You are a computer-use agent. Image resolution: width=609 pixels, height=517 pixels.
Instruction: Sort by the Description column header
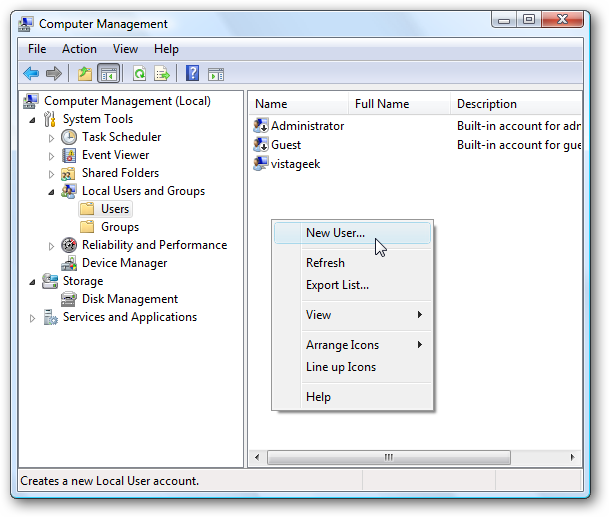click(x=516, y=104)
